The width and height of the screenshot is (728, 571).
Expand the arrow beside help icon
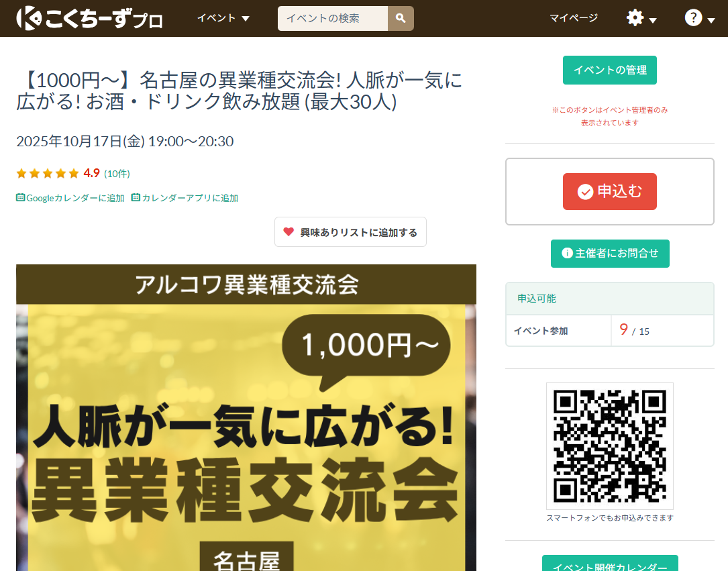click(x=711, y=20)
